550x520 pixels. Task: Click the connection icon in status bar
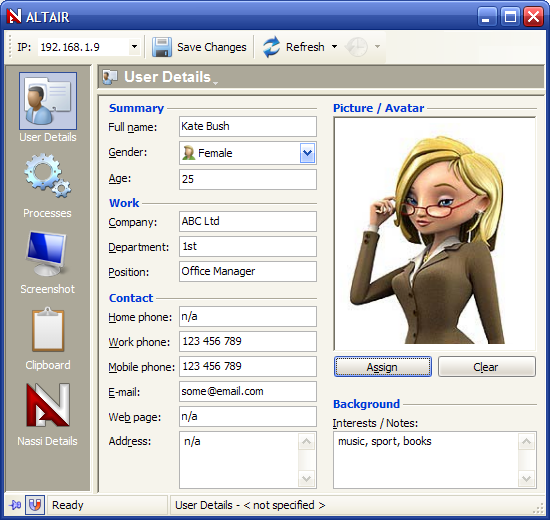click(15, 505)
